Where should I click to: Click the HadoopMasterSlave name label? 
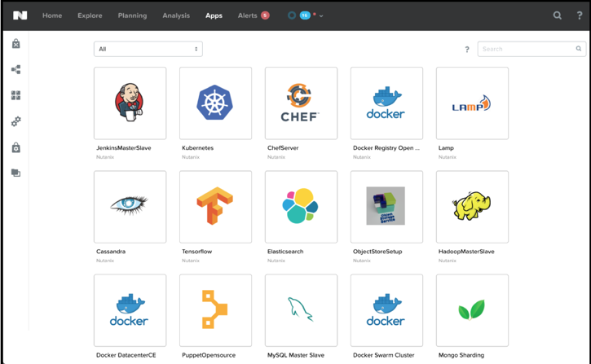tap(466, 252)
